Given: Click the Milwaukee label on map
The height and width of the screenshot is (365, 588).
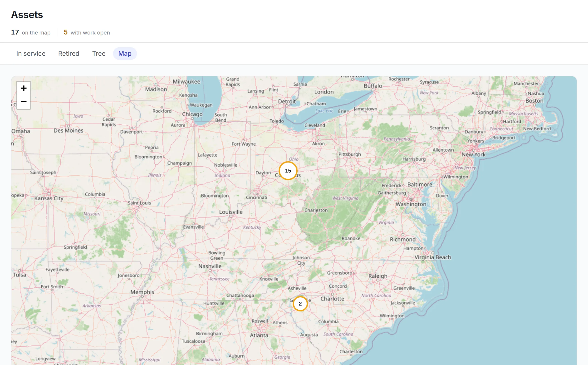Looking at the screenshot, I should [186, 81].
